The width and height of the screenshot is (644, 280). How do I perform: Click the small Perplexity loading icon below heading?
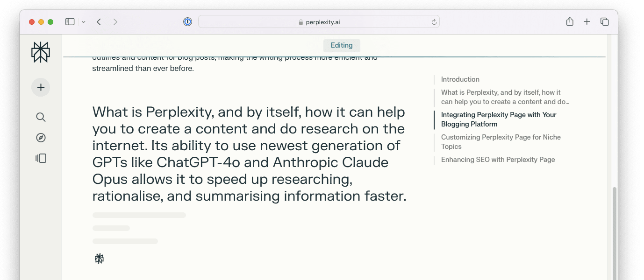[99, 259]
